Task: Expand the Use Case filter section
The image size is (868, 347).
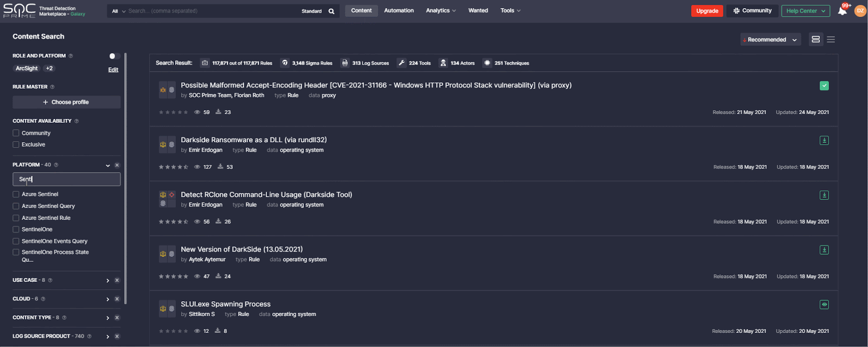Action: click(x=108, y=280)
